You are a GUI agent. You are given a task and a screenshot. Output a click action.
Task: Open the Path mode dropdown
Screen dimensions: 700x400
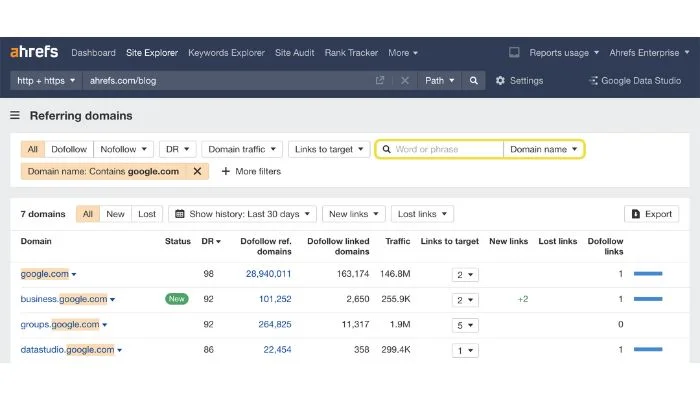coord(439,81)
